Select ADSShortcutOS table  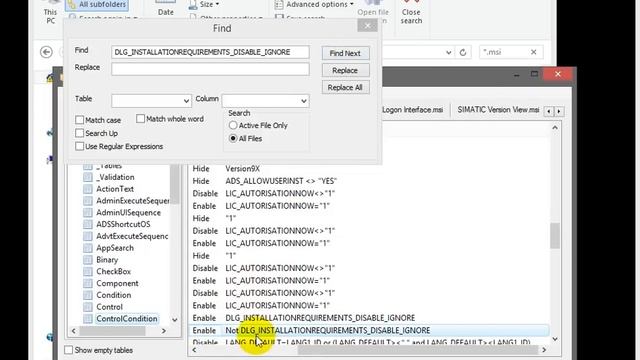coord(123,224)
